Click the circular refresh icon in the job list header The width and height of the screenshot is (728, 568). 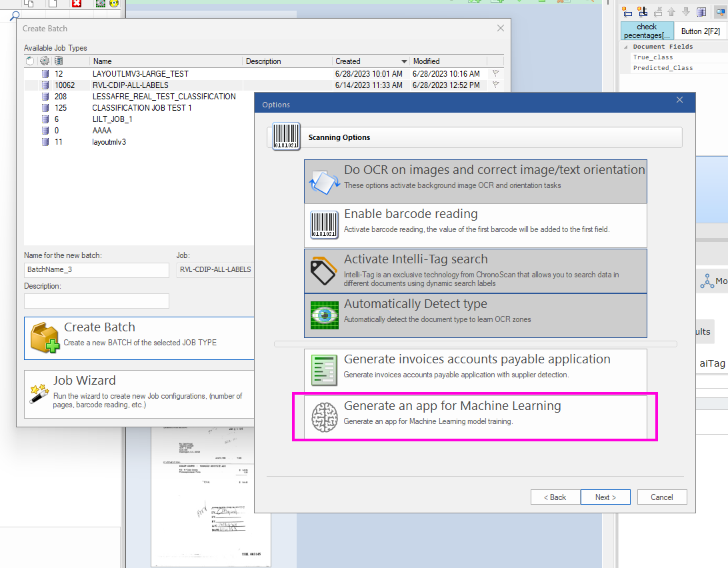tap(30, 61)
